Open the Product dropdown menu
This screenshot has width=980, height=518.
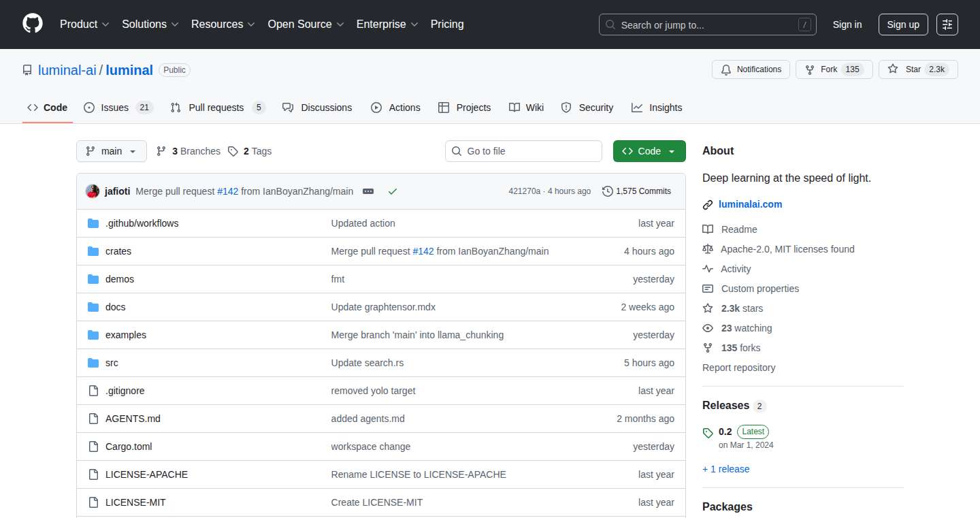[84, 24]
